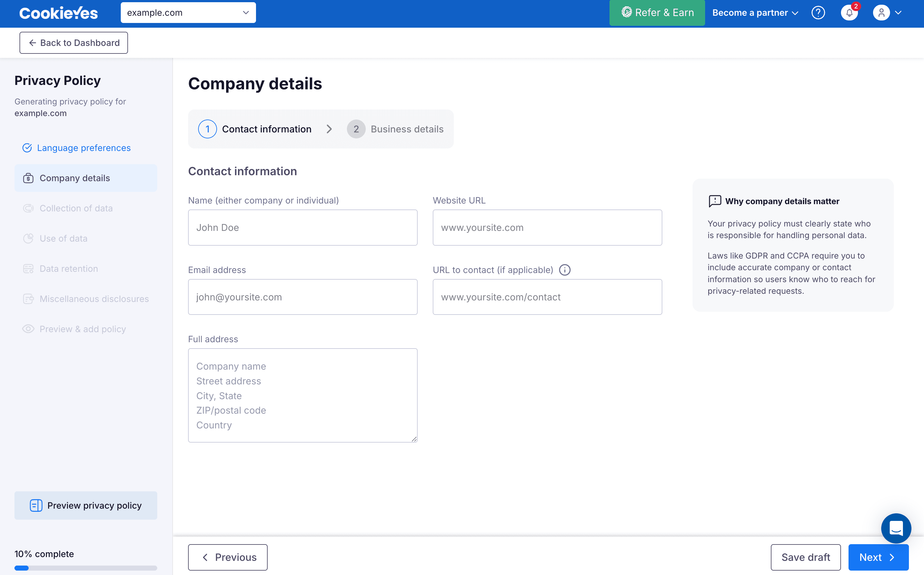Focus the Name field with John Doe placeholder

pos(303,227)
